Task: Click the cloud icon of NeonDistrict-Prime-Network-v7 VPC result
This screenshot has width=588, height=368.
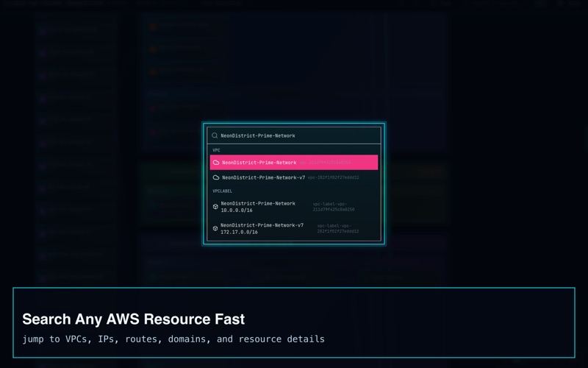Action: 216,177
